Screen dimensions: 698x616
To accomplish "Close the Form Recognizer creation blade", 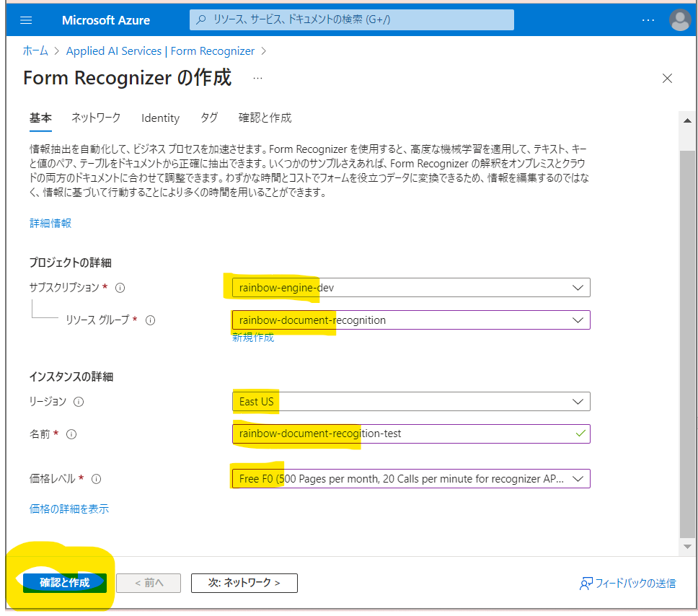I will (x=667, y=79).
